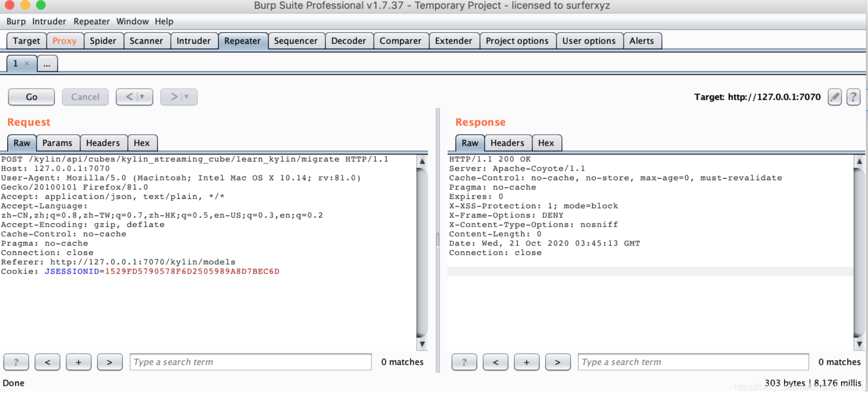Viewport: 868px width, 397px height.
Task: Close Repeater tab 1 with its x
Action: 27,64
